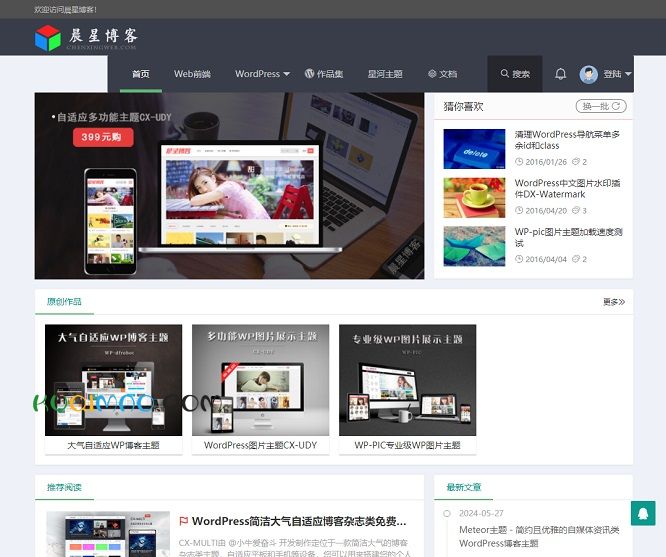This screenshot has width=666, height=557.
Task: Click the red flag icon by article title
Action: [183, 521]
